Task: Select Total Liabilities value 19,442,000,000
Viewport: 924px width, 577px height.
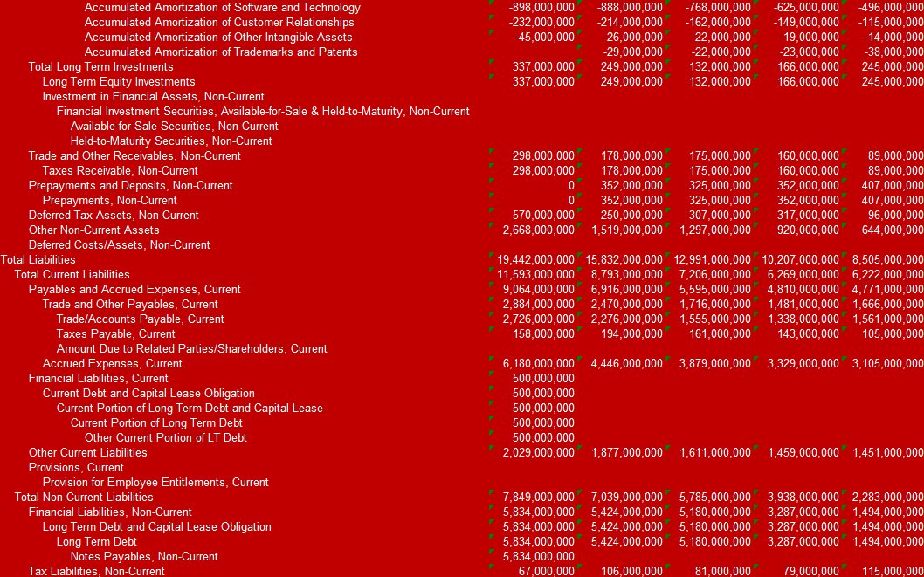Action: pos(535,259)
